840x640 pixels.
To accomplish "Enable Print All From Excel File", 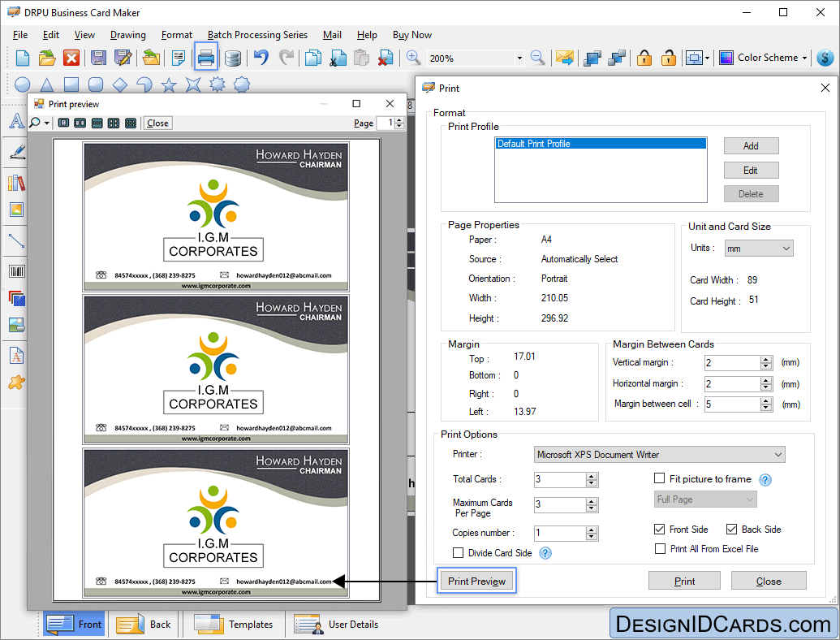I will 660,548.
